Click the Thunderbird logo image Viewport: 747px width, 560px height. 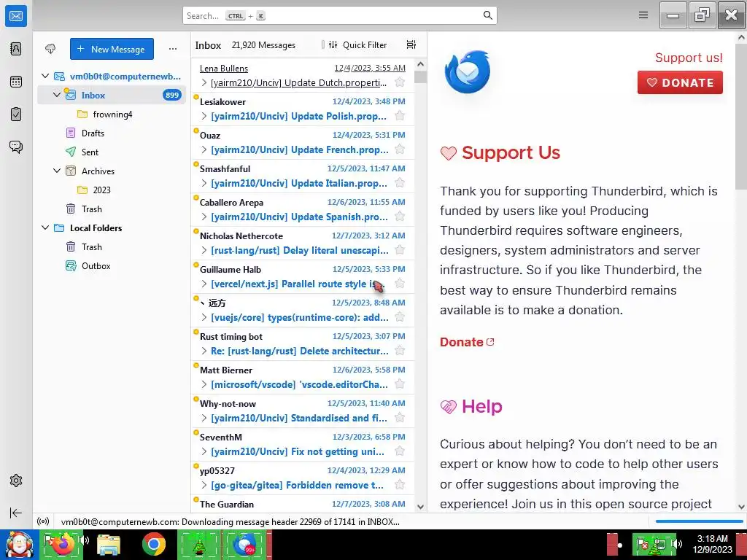click(x=468, y=72)
